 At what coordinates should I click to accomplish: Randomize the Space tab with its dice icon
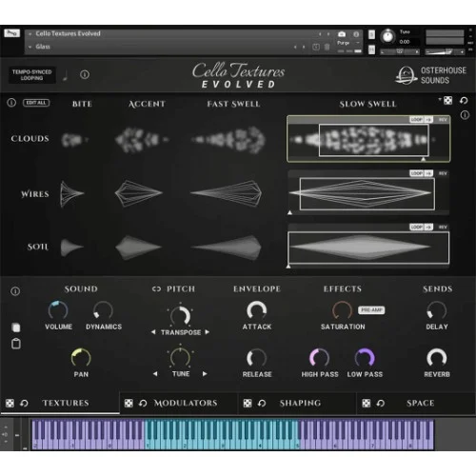[x=367, y=404]
